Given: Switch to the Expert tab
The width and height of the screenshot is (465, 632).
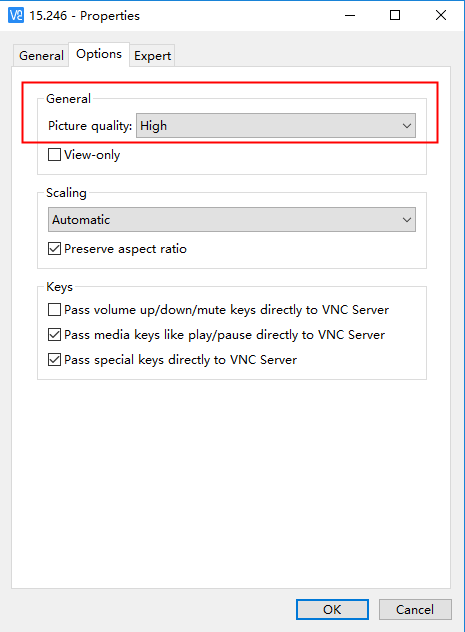Looking at the screenshot, I should tap(152, 56).
